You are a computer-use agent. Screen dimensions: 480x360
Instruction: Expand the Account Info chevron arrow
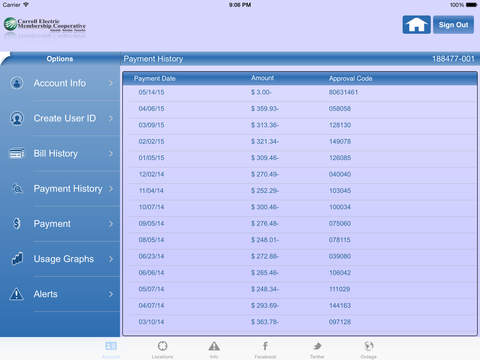point(111,83)
